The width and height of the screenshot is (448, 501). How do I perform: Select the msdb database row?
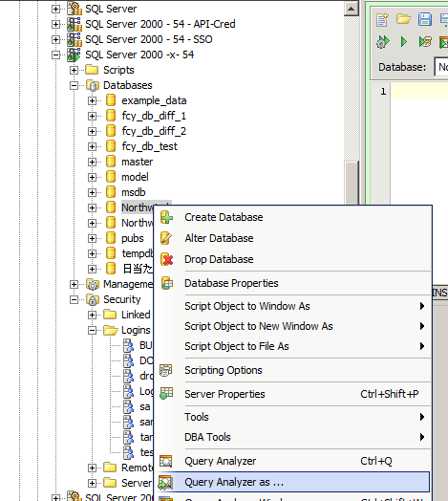pyautogui.click(x=134, y=192)
